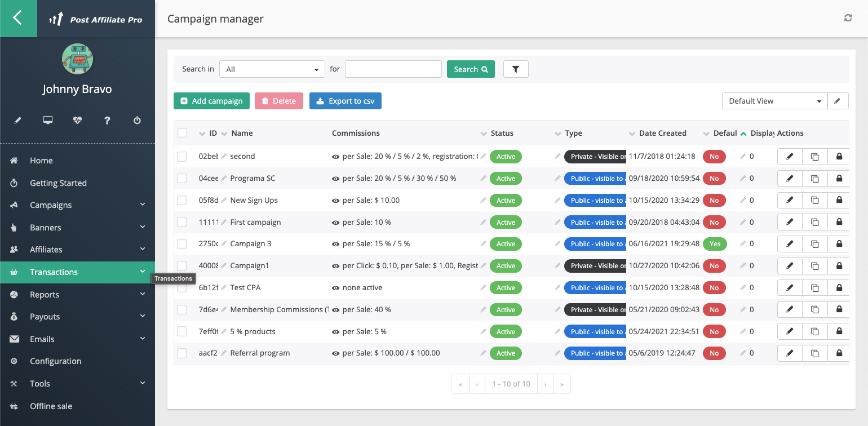Edit the 'second' campaign with pencil icon
The height and width of the screenshot is (426, 868).
tap(789, 156)
